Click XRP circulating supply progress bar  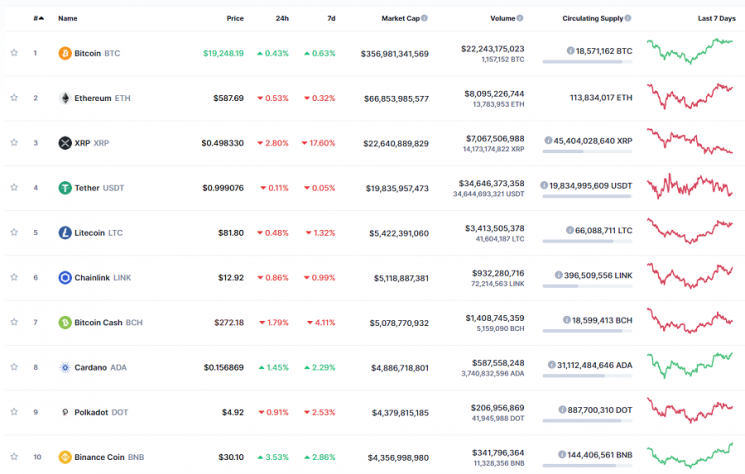click(587, 152)
